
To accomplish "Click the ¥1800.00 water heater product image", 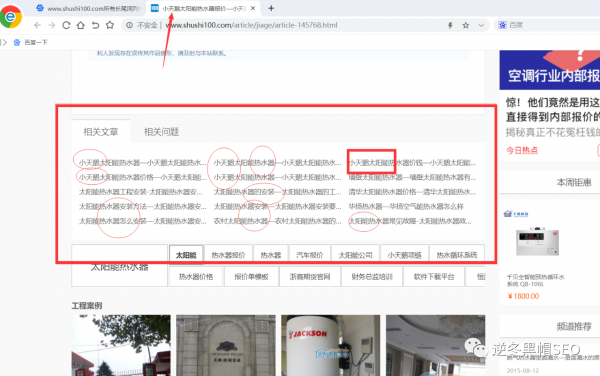I will point(537,241).
